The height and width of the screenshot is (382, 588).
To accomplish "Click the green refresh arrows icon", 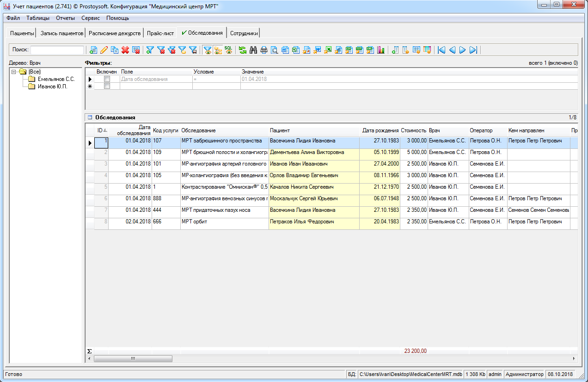I will pos(243,50).
